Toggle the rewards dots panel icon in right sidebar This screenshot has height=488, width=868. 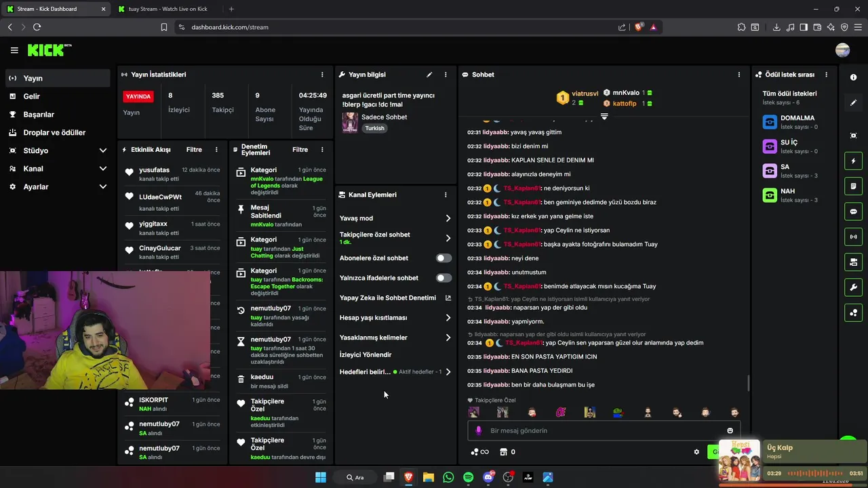853,312
